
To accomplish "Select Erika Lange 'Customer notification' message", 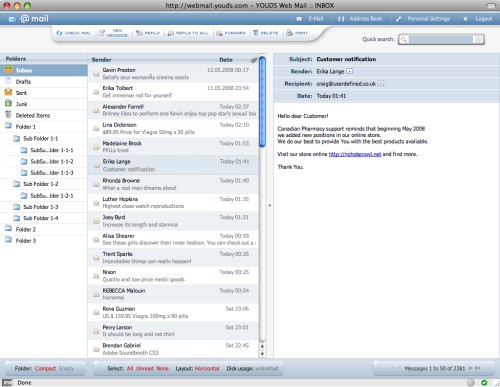I will coord(173,165).
